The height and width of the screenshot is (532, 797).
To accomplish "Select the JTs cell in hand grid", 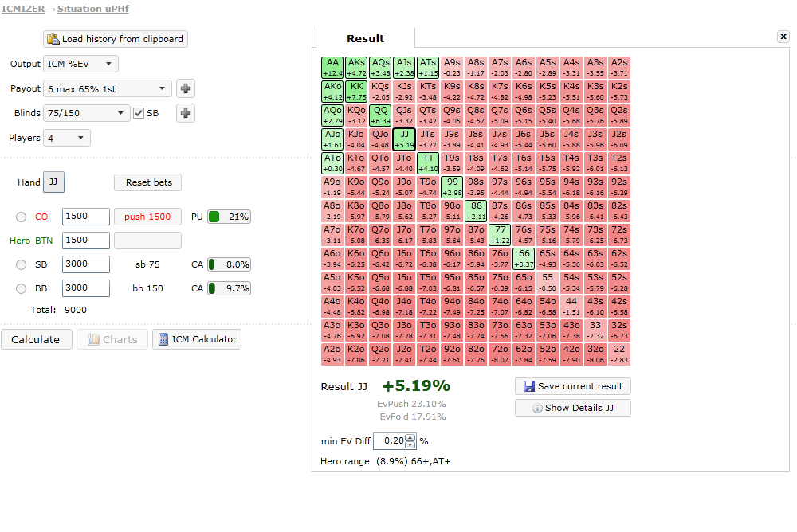I will 428,139.
